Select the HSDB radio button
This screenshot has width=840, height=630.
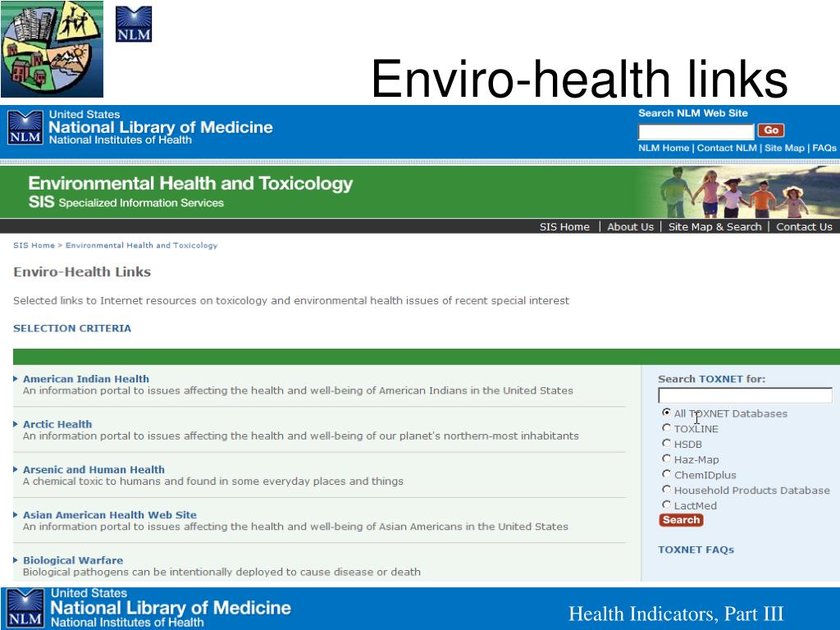(x=666, y=444)
